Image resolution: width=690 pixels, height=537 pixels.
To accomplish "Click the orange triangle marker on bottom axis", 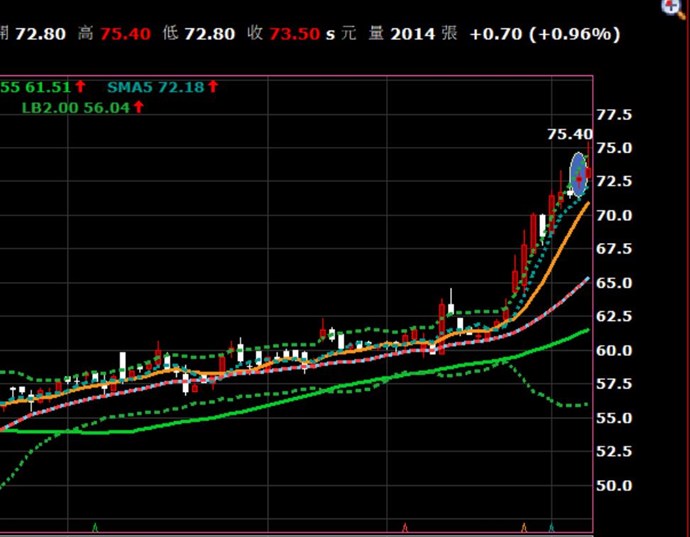I will coord(523,527).
